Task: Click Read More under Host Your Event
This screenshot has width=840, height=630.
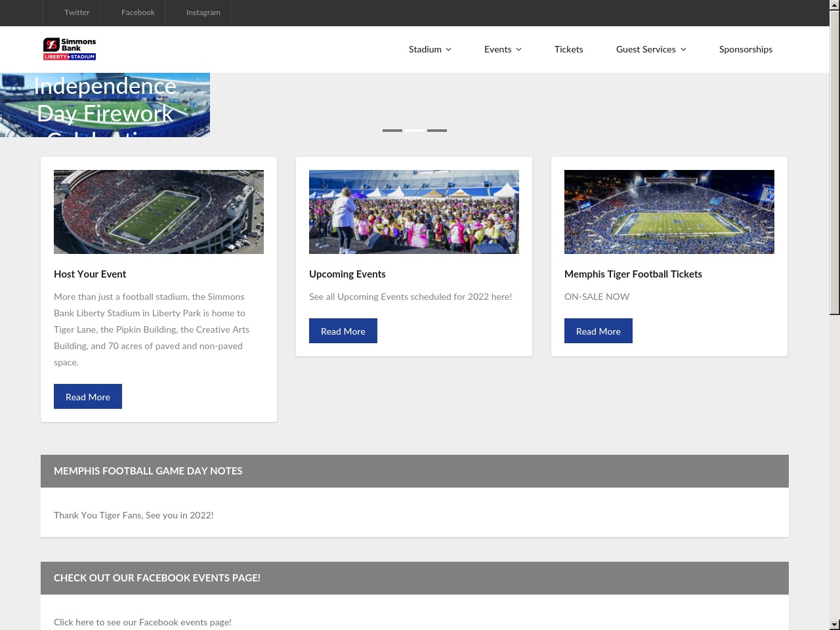Action: point(88,396)
